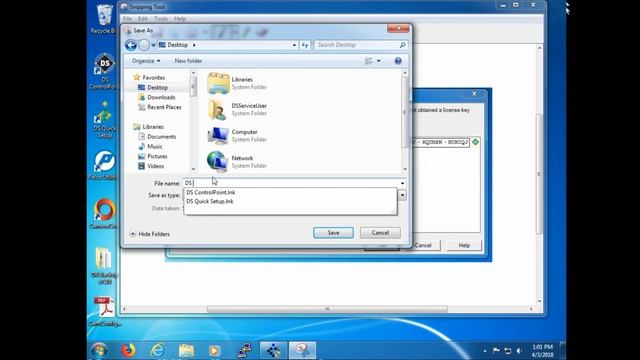Click the Forward arrow in Save As

pos(144,45)
